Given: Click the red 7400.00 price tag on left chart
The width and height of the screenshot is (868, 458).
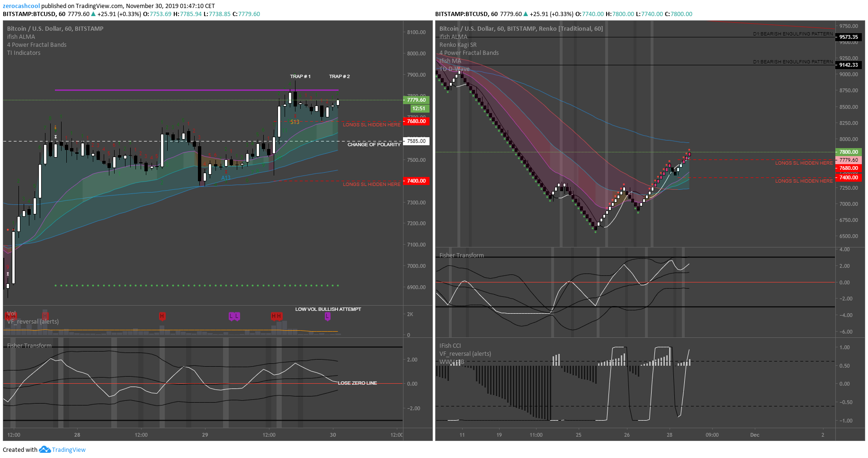Looking at the screenshot, I should (416, 181).
